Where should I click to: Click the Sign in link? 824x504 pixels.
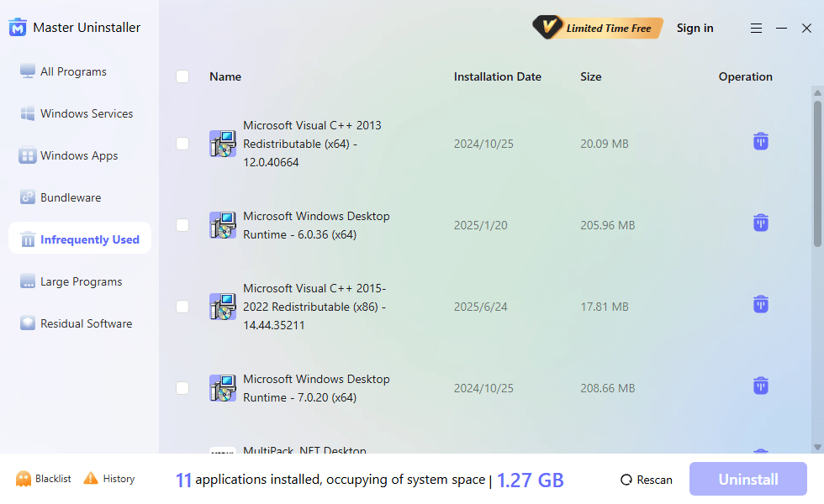695,28
